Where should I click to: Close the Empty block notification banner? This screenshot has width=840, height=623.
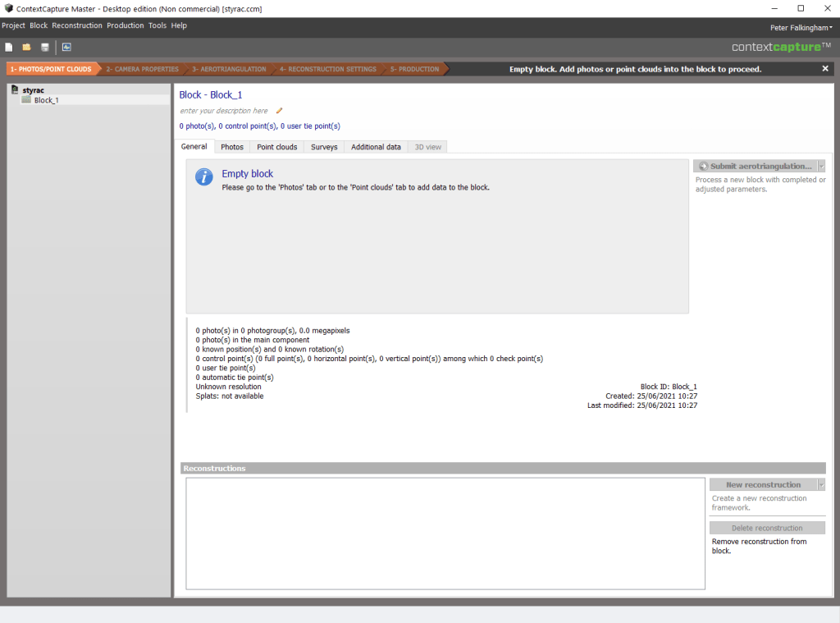[x=825, y=69]
